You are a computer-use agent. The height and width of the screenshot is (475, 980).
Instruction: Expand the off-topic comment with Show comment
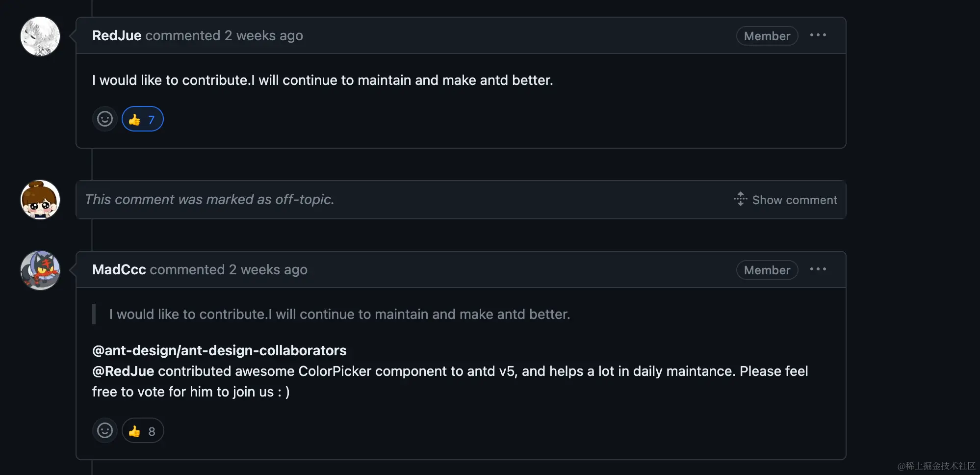point(786,200)
